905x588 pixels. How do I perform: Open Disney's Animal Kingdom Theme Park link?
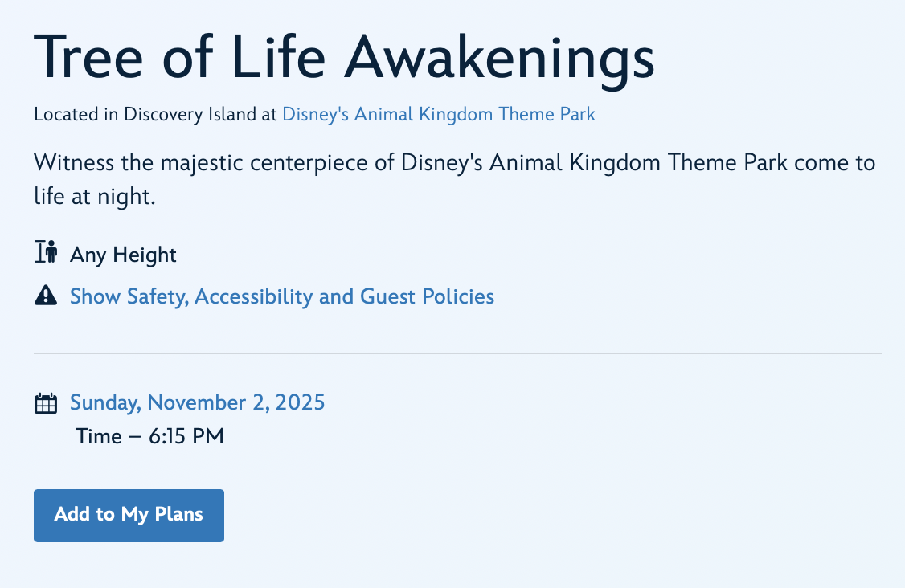tap(438, 114)
